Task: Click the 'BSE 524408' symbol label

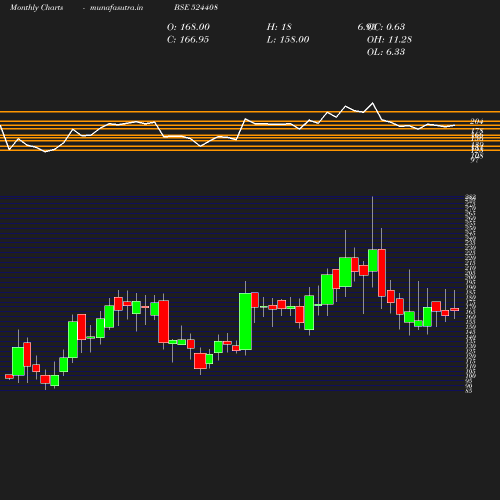Action: coord(196,7)
